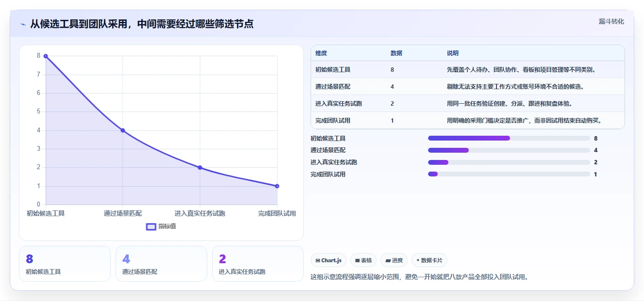Open the 初始候选工具 stat card showing 8
The image size is (644, 301).
point(65,264)
